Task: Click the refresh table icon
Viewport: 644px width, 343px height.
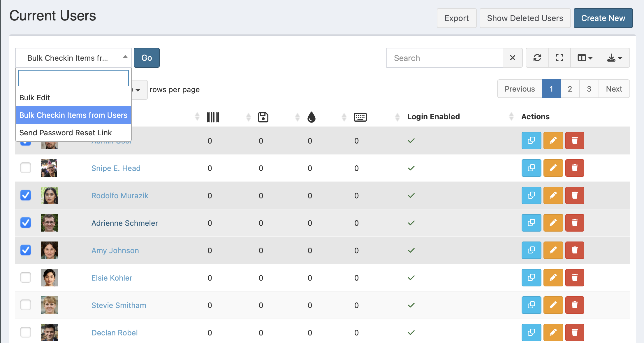Action: tap(537, 58)
